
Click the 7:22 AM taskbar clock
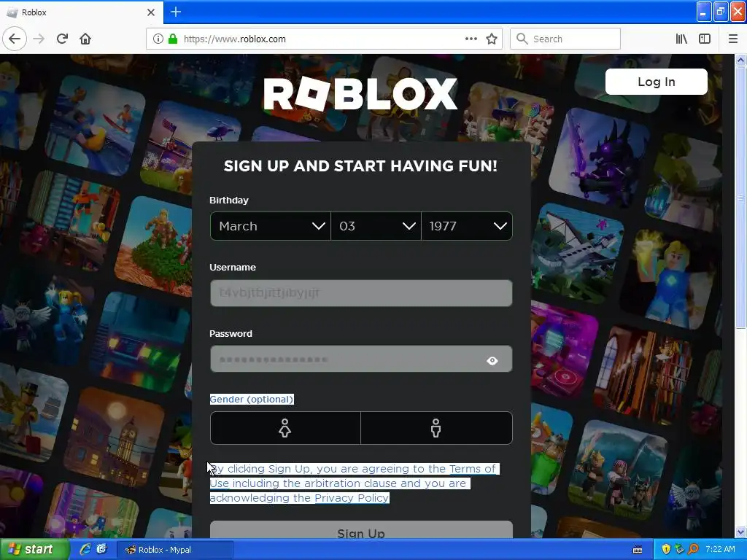click(x=720, y=550)
